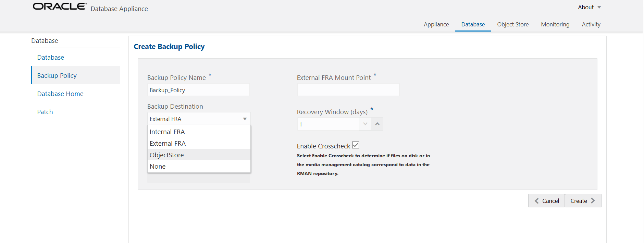Toggle the Enable Crosscheck checkbox

click(356, 145)
